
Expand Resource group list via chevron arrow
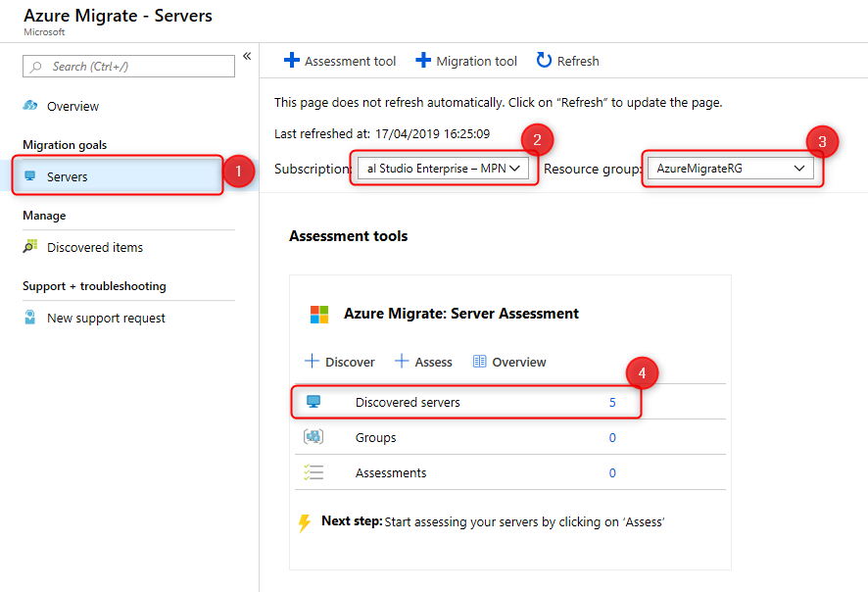pyautogui.click(x=799, y=169)
